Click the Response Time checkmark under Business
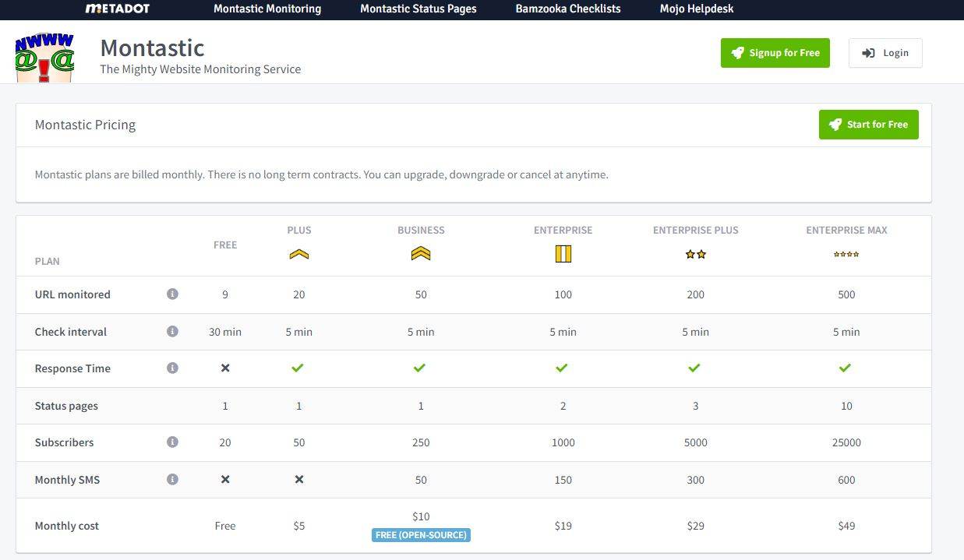 pyautogui.click(x=419, y=368)
